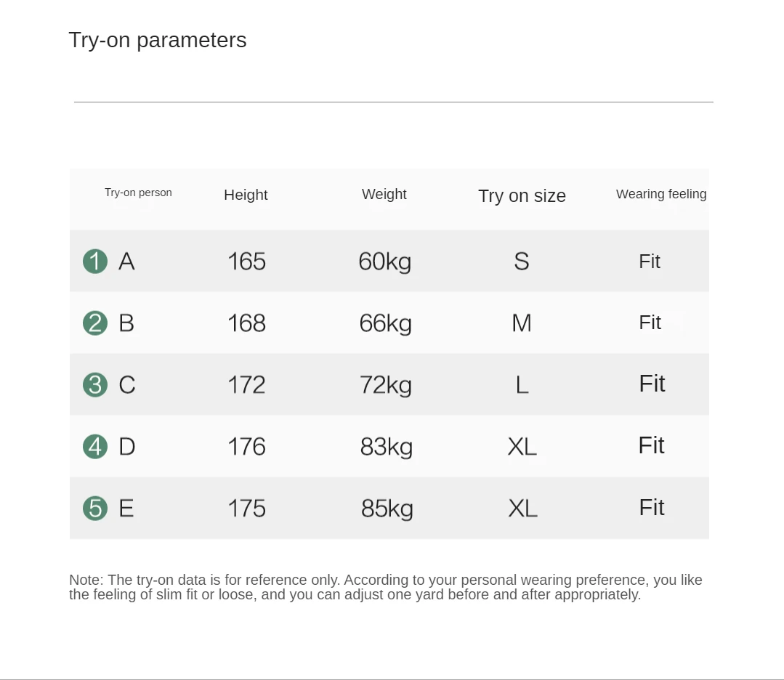Click the L size cell
This screenshot has height=680, width=784.
(522, 385)
